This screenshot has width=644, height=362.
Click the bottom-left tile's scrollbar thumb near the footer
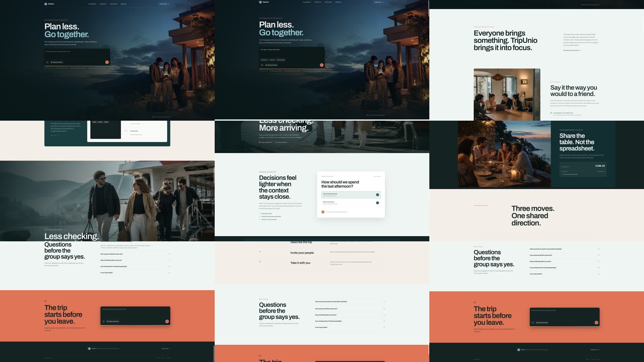(x=214, y=353)
